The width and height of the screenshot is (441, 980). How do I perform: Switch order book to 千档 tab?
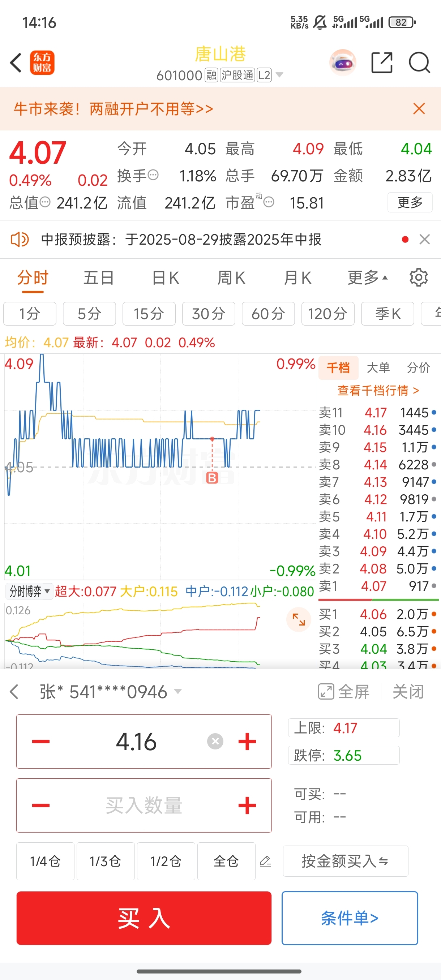338,367
